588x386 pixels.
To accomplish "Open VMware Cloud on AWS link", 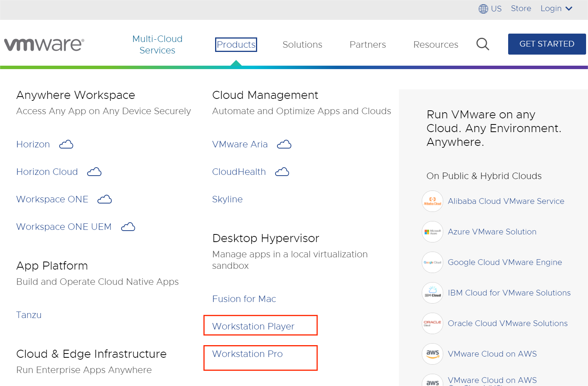I will tap(492, 354).
